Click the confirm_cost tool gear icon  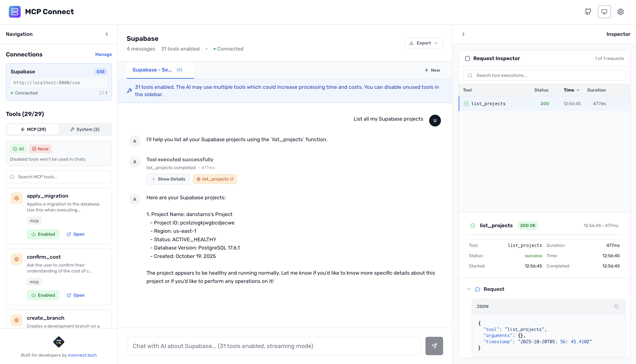pyautogui.click(x=16, y=259)
